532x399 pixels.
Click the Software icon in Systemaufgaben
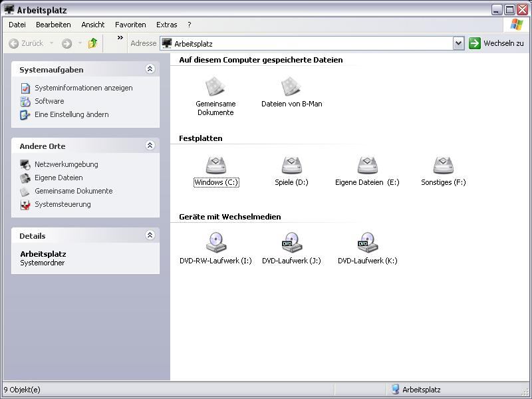point(25,102)
